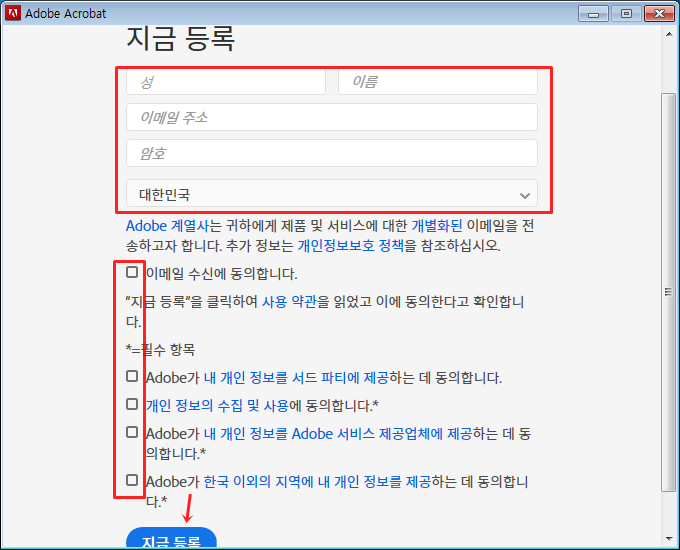The image size is (680, 550).
Task: Maximize the Adobe Acrobat window
Action: (626, 14)
